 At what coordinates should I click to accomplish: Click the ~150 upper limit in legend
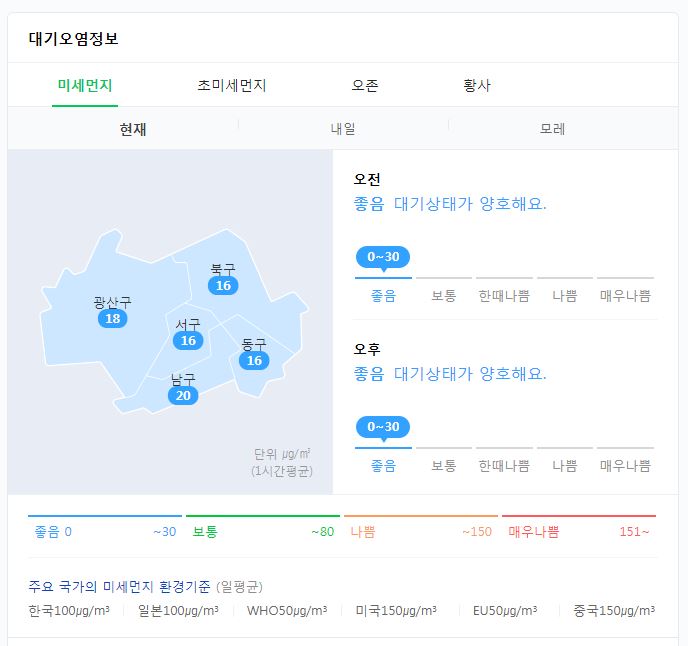click(477, 532)
